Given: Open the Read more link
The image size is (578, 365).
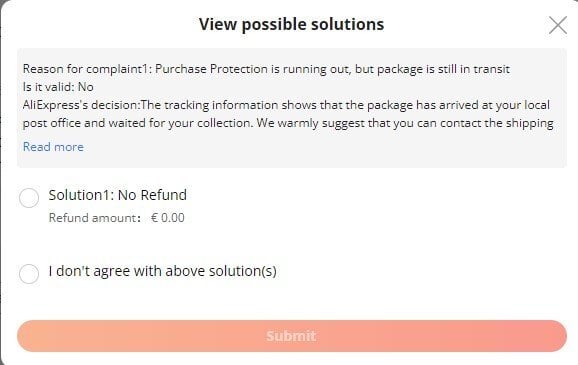Looking at the screenshot, I should coord(53,147).
